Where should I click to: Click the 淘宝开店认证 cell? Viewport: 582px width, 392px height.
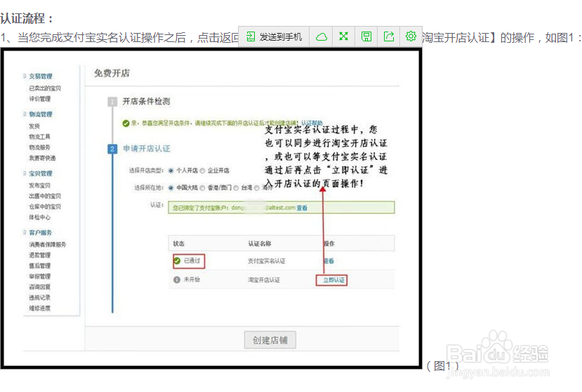click(x=264, y=280)
